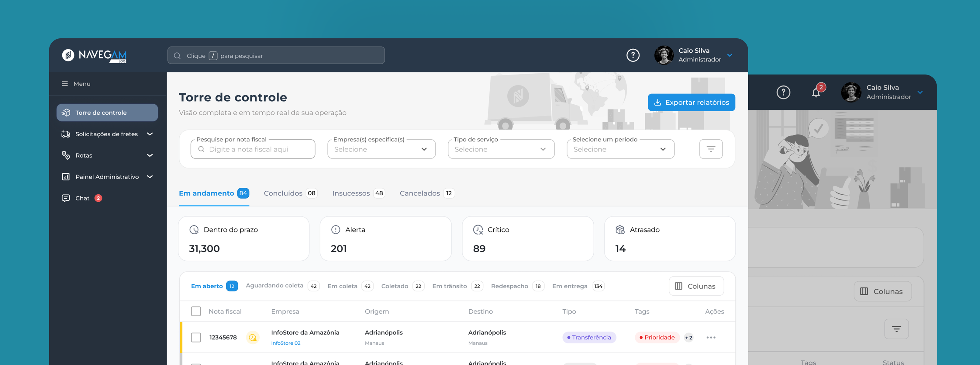Open the Selecione um período dropdown

click(620, 149)
